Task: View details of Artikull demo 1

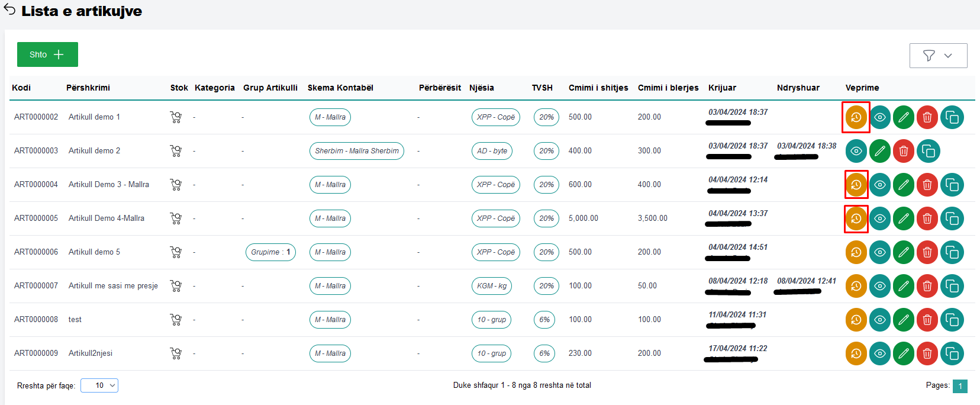Action: pos(879,117)
